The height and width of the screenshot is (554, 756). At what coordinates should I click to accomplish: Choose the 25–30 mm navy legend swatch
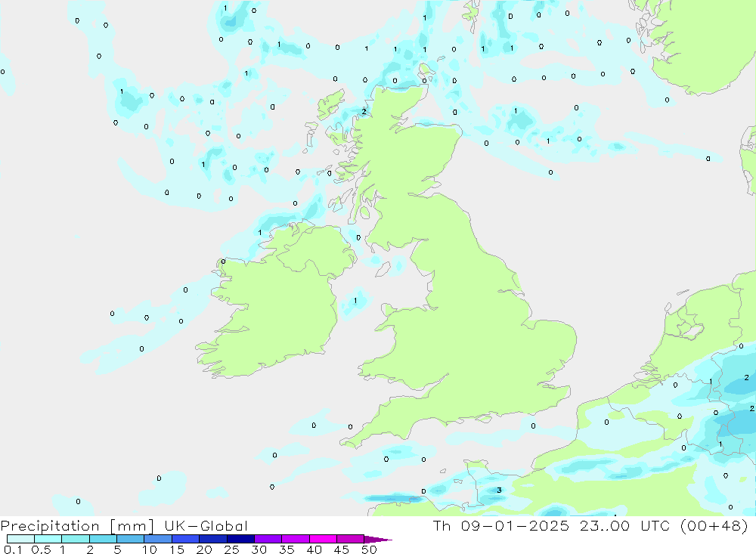pyautogui.click(x=240, y=539)
